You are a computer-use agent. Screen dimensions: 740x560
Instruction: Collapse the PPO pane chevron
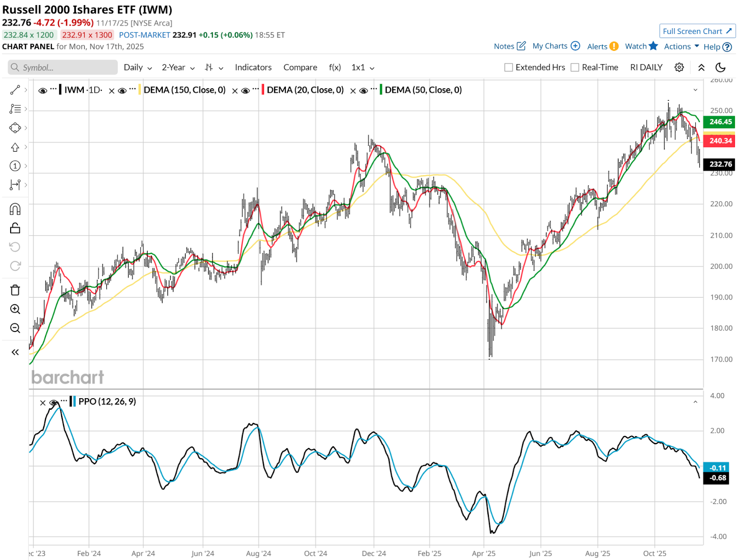click(x=695, y=402)
